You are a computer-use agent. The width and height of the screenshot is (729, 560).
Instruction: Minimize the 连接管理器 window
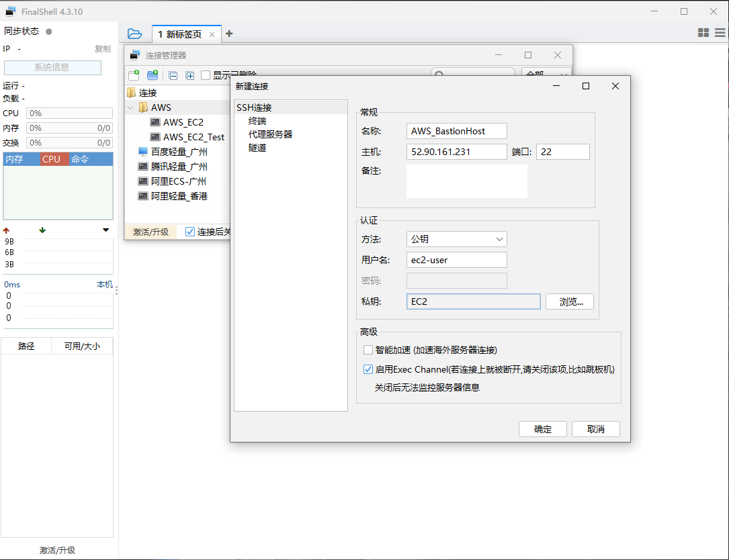click(499, 55)
